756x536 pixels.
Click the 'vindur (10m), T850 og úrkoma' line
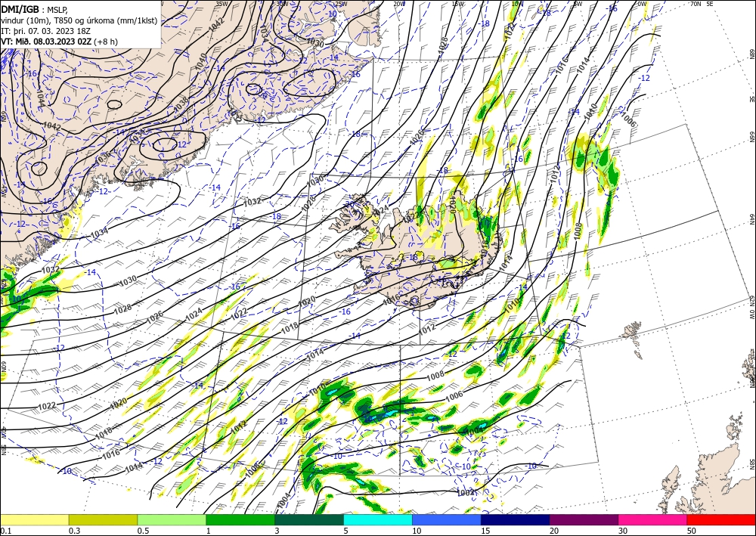79,20
